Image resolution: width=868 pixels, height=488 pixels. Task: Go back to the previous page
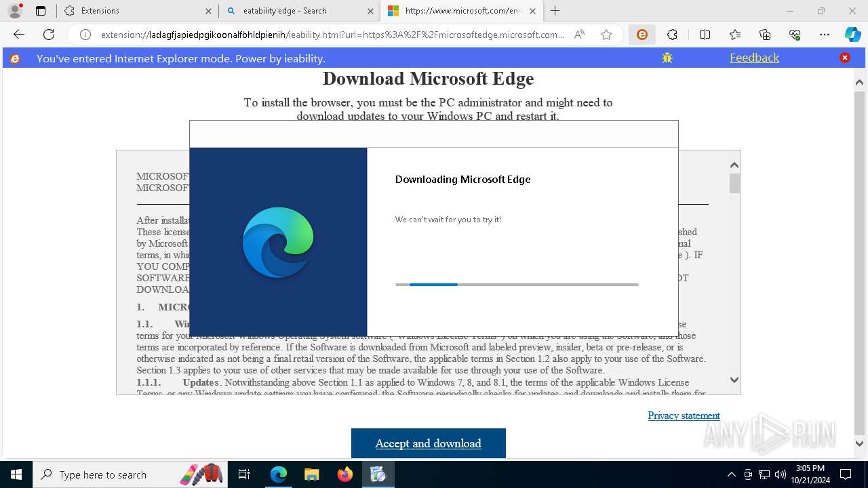coord(19,35)
